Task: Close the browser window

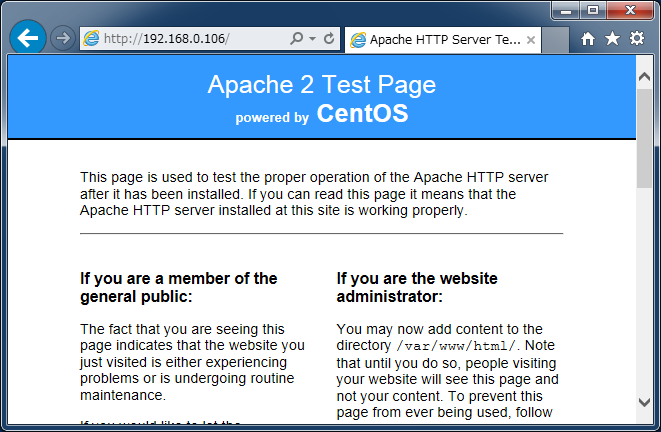Action: [x=630, y=11]
